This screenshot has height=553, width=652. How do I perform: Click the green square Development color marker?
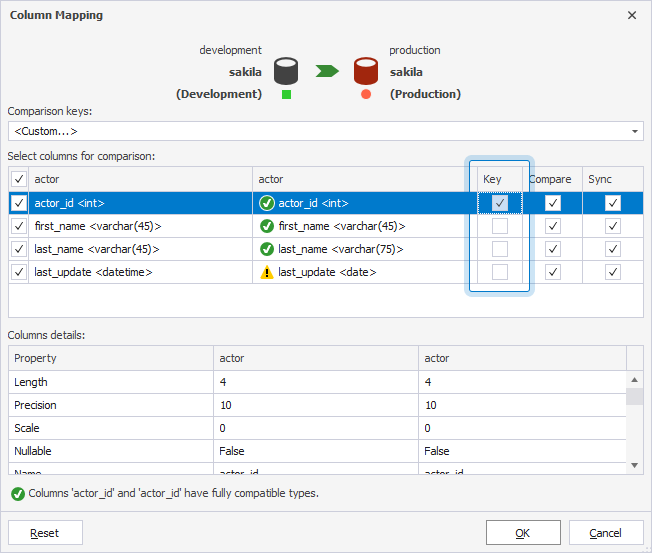pyautogui.click(x=286, y=95)
